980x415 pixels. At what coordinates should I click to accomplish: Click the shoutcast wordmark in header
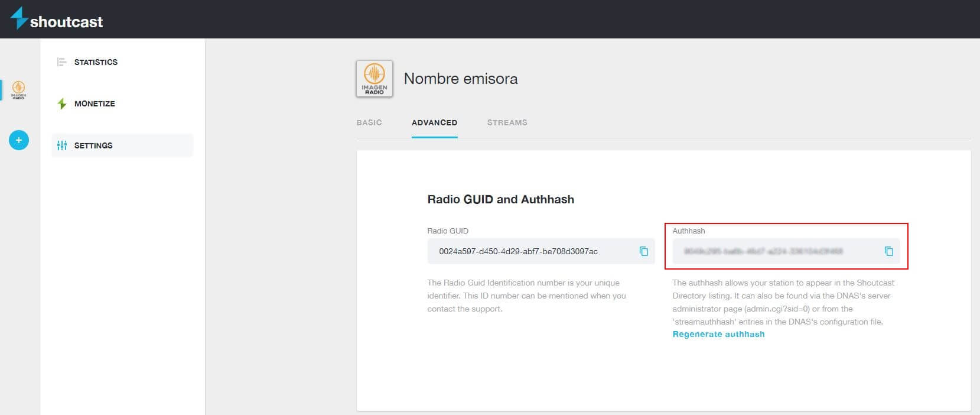point(66,22)
